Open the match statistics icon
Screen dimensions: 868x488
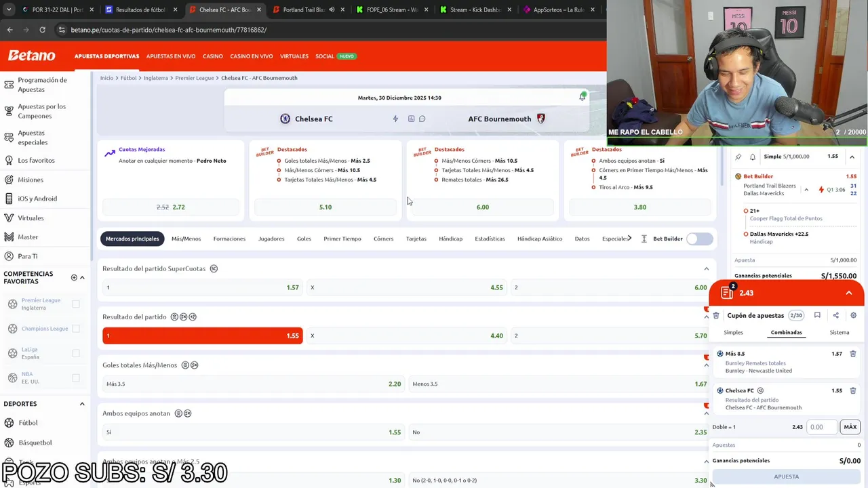[x=411, y=119]
